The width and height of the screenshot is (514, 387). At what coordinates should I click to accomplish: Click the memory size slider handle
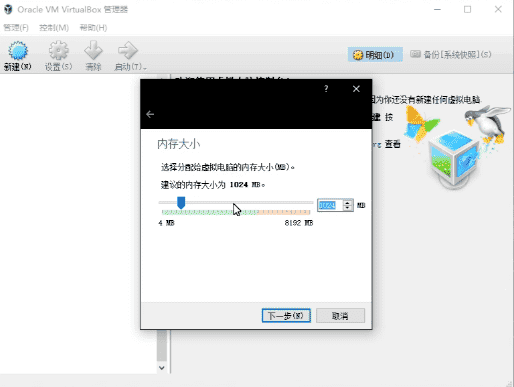pyautogui.click(x=181, y=202)
